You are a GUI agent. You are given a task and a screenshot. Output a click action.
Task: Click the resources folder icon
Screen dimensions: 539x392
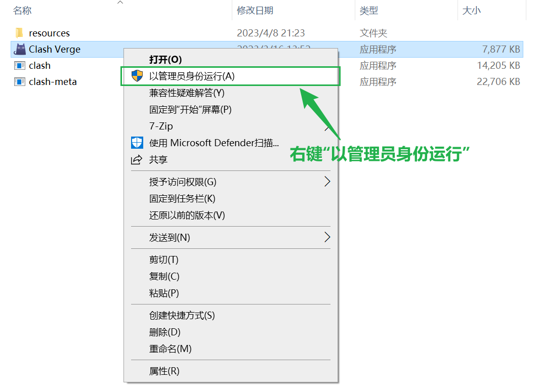[x=20, y=33]
